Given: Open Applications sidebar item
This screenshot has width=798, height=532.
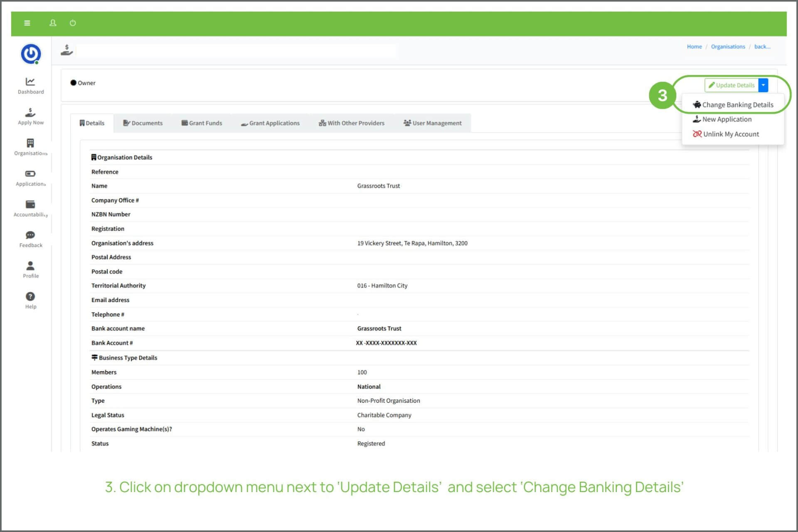Looking at the screenshot, I should 30,178.
